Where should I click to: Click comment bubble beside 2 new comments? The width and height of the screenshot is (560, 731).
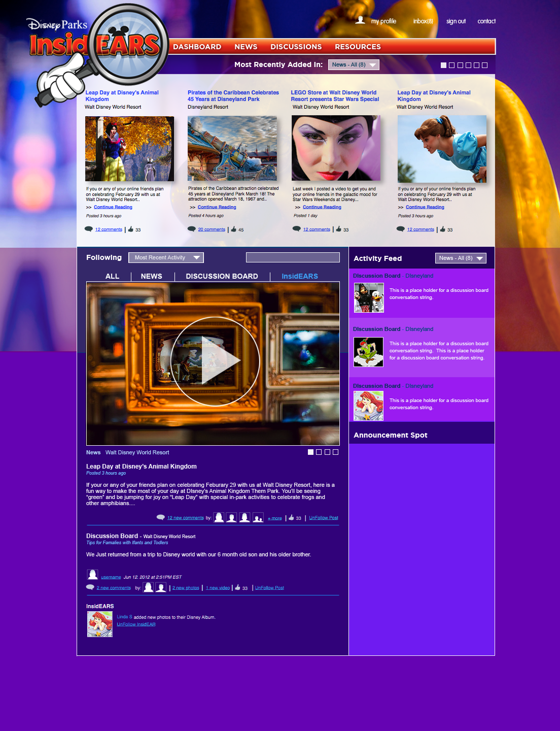90,587
